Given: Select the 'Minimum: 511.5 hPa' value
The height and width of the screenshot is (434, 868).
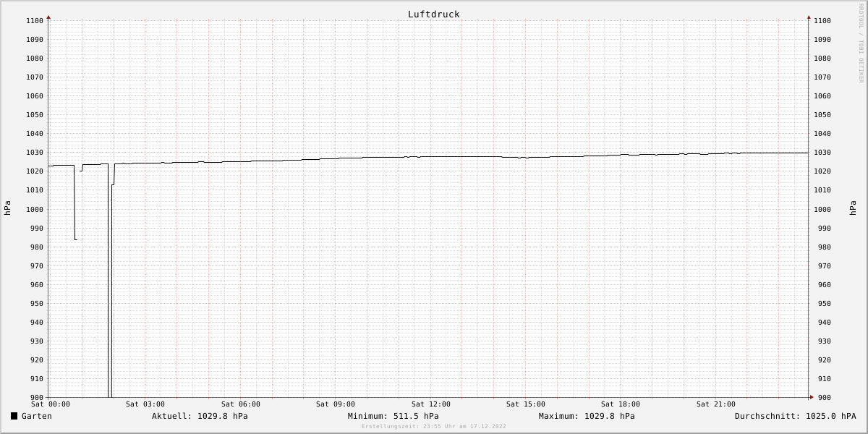Looking at the screenshot, I should pos(393,416).
